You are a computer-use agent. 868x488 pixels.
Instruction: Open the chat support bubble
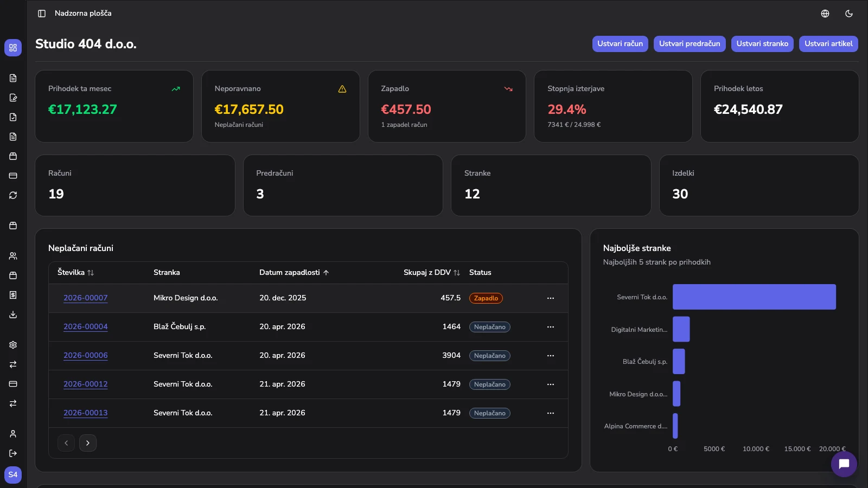(x=844, y=464)
